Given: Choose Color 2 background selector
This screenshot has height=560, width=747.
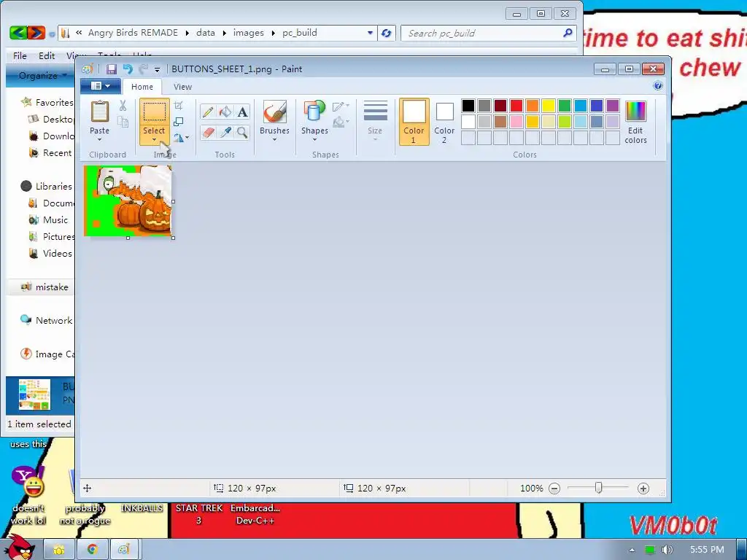Looking at the screenshot, I should pyautogui.click(x=444, y=122).
